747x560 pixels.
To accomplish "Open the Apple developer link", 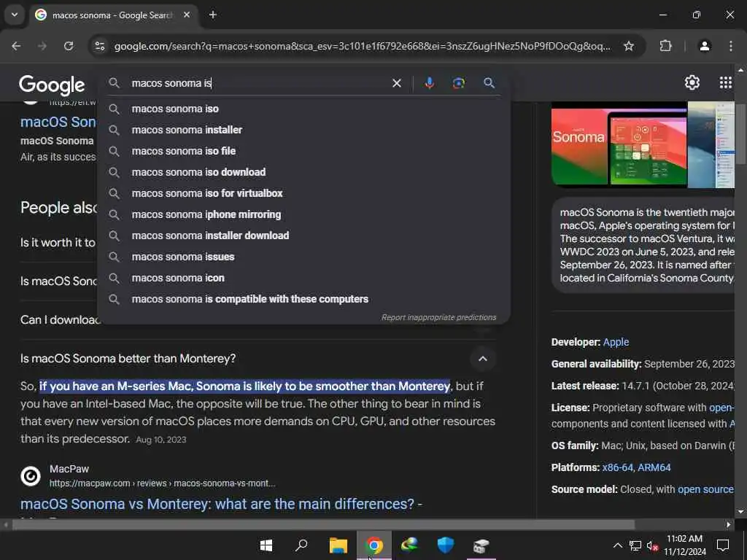I will 616,343.
